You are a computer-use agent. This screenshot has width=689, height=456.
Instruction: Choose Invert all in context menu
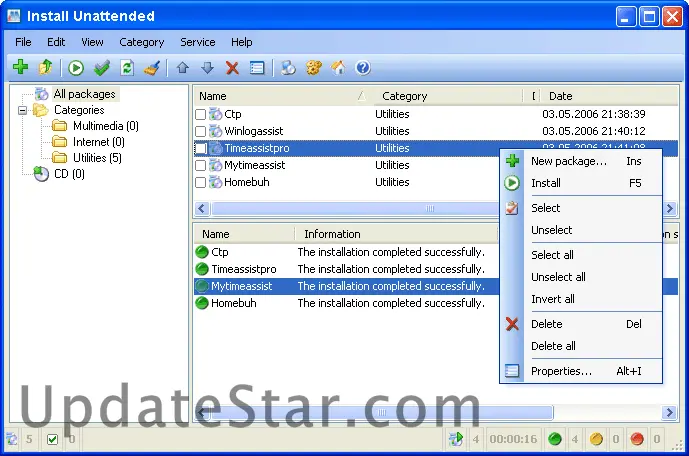click(581, 299)
